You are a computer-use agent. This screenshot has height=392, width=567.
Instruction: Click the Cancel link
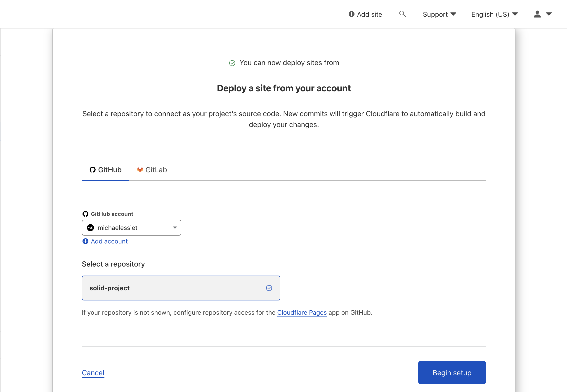coord(93,373)
